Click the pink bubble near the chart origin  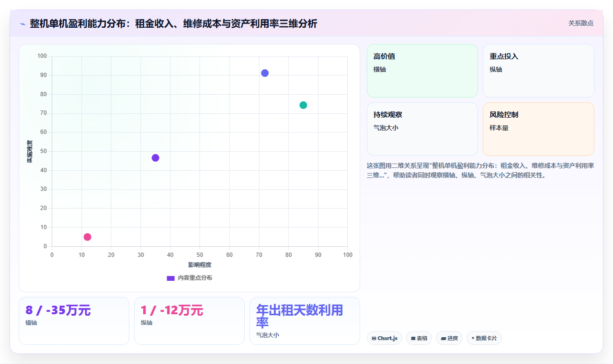click(87, 237)
